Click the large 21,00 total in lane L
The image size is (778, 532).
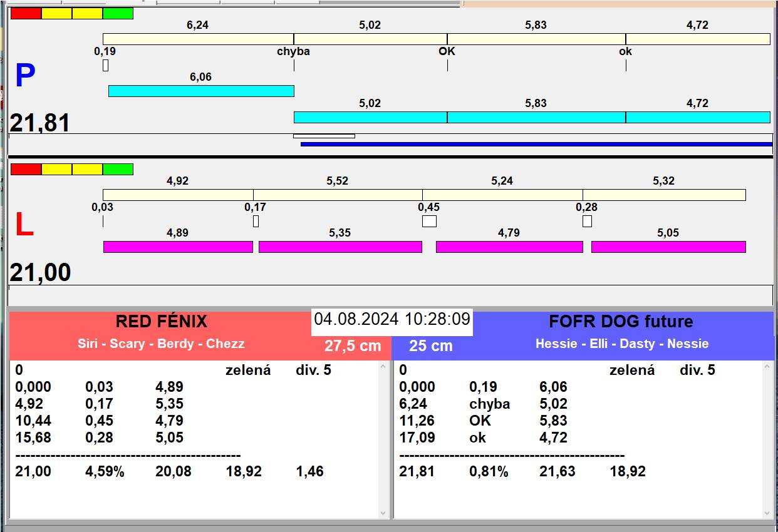(39, 273)
